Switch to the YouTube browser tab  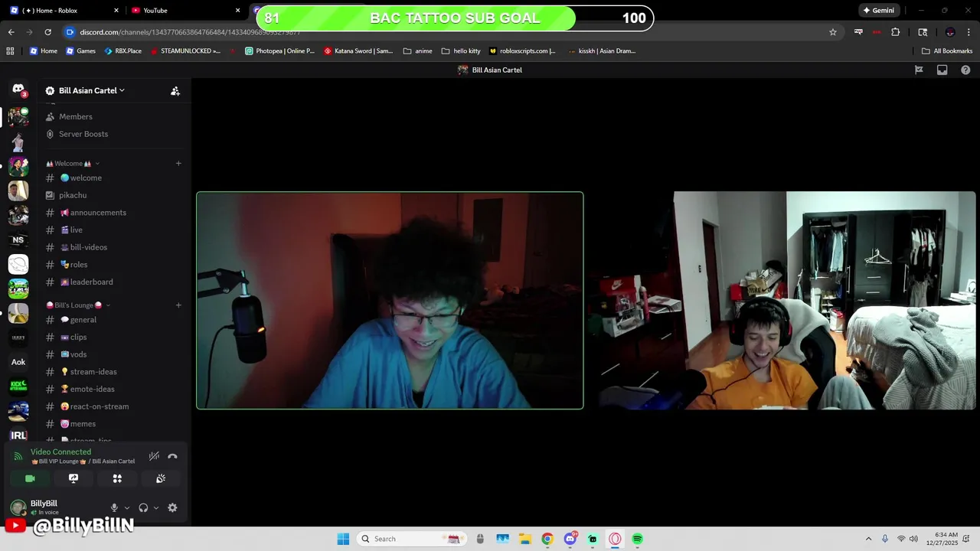pos(185,11)
